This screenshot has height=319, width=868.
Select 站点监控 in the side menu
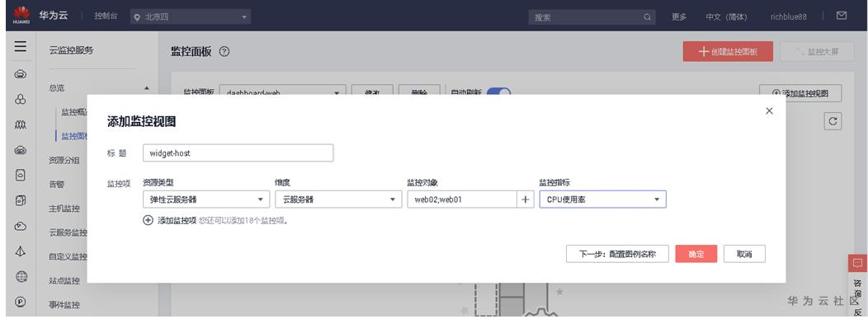pos(64,281)
